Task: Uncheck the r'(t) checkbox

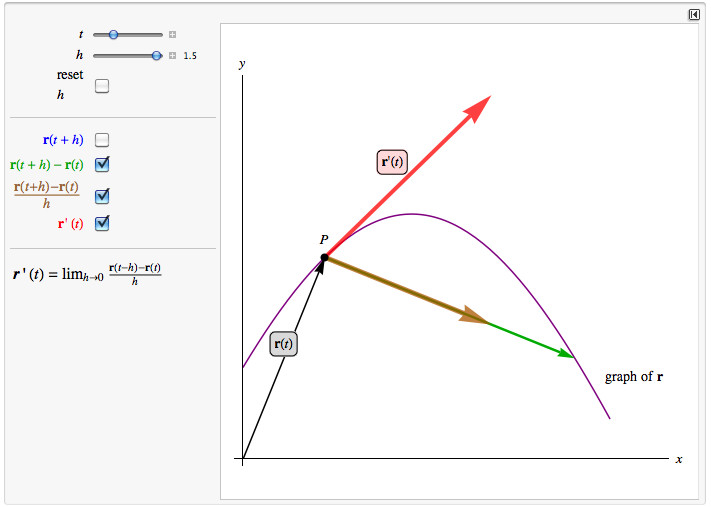Action: point(102,223)
